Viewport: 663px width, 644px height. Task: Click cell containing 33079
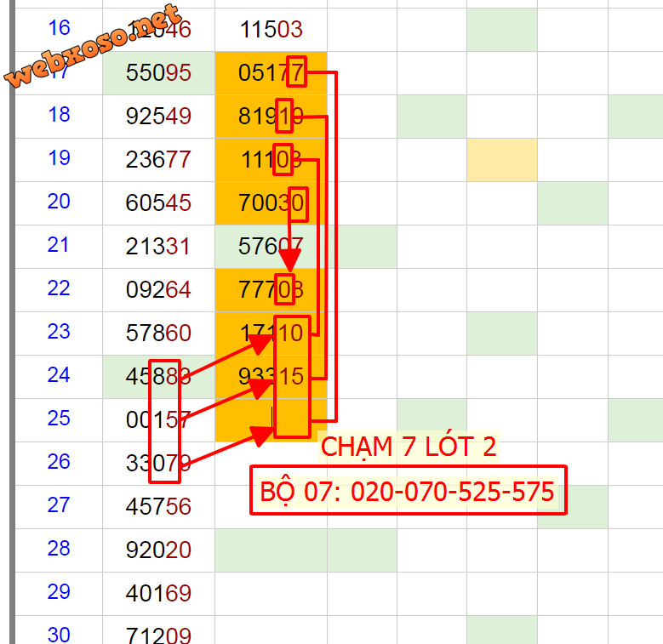(158, 464)
